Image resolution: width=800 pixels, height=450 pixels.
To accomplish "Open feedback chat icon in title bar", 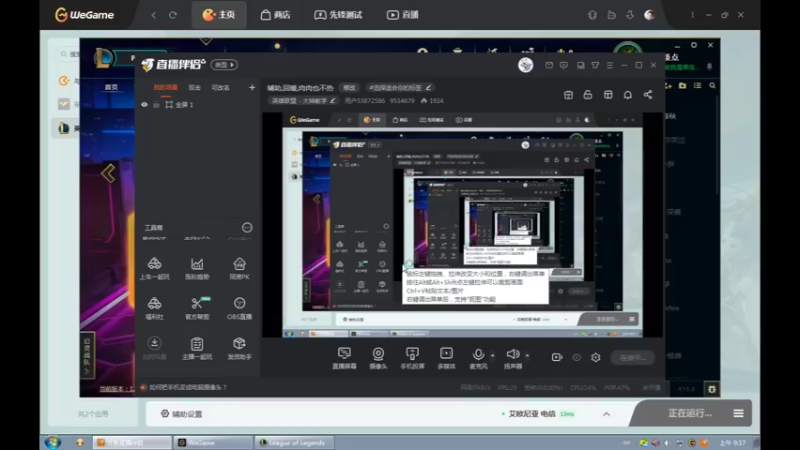I will 564,65.
